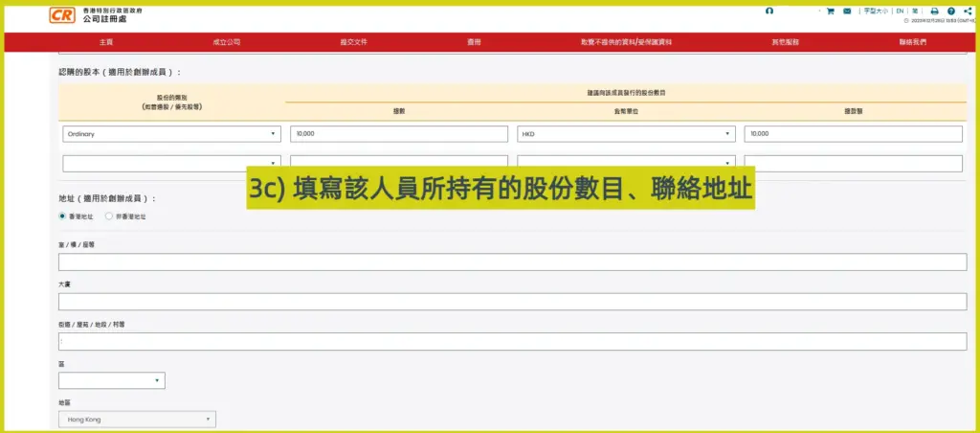This screenshot has height=433, width=980.
Task: Click the share icon in header
Action: (x=968, y=11)
